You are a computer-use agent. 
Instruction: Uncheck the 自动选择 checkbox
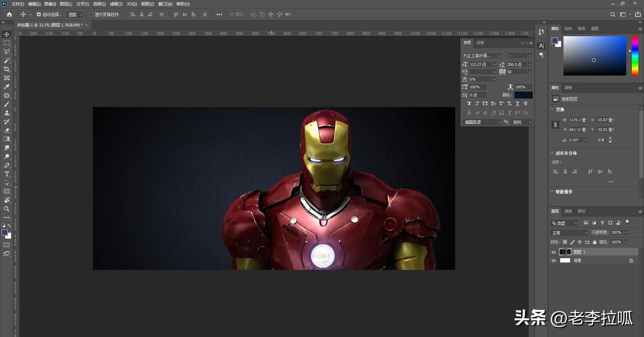[39, 14]
